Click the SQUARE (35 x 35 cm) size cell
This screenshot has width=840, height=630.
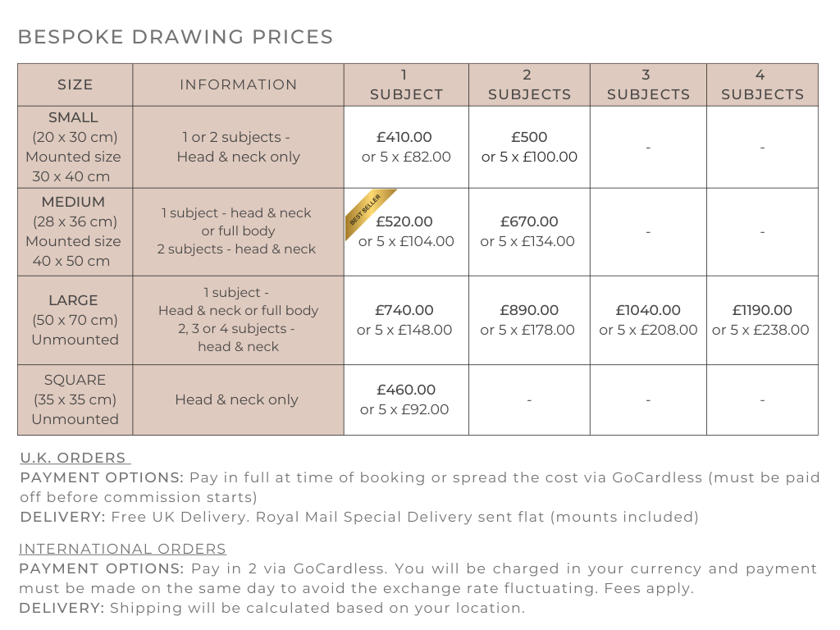pyautogui.click(x=75, y=399)
